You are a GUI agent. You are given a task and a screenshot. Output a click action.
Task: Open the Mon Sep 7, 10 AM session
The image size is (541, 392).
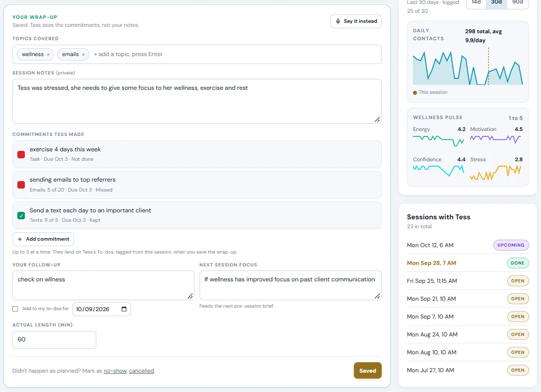pyautogui.click(x=468, y=317)
